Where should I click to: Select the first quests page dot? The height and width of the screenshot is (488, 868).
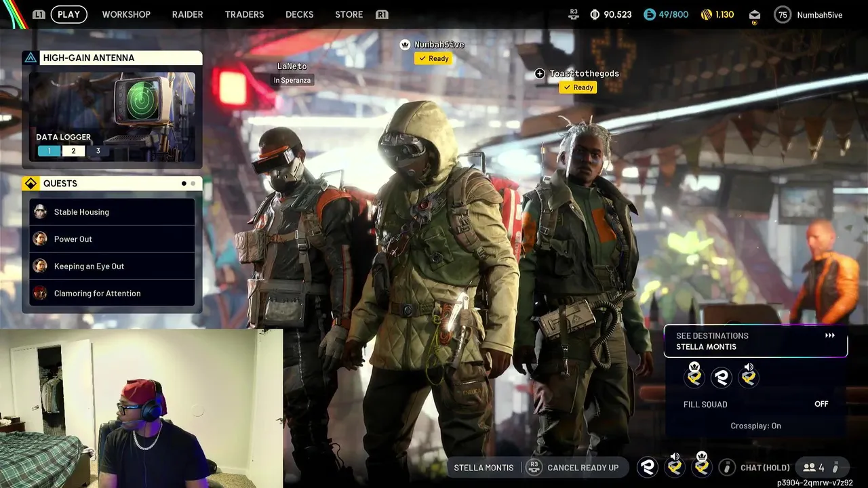point(184,184)
